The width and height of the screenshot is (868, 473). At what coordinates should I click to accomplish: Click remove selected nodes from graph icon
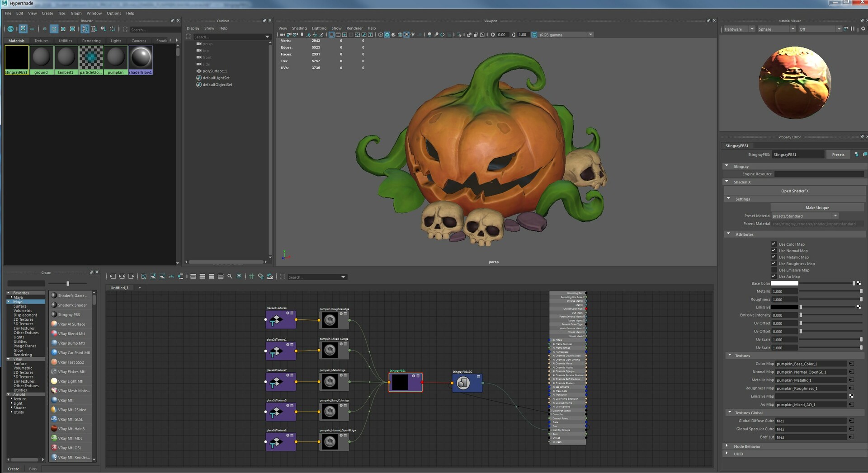[x=162, y=276]
